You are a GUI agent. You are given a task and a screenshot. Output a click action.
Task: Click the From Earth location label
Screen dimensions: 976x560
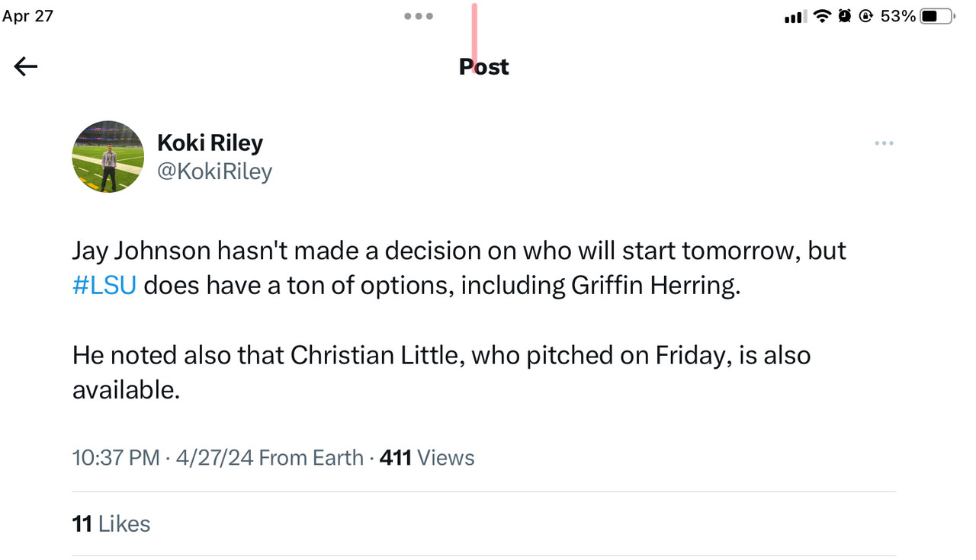[311, 457]
